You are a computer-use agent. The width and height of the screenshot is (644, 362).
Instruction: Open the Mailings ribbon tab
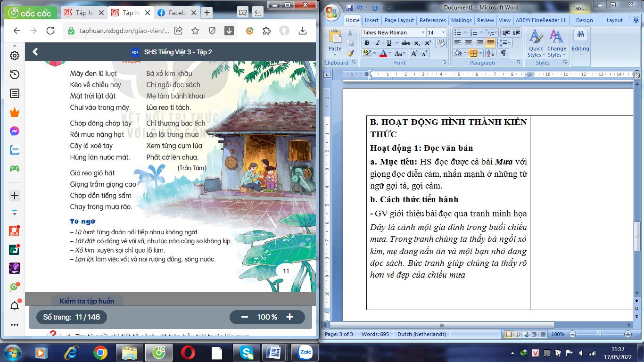click(x=461, y=20)
